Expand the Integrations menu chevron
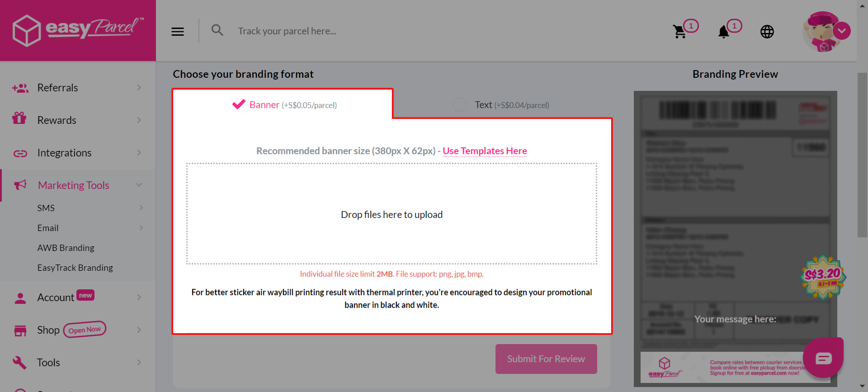868x392 pixels. pyautogui.click(x=139, y=152)
